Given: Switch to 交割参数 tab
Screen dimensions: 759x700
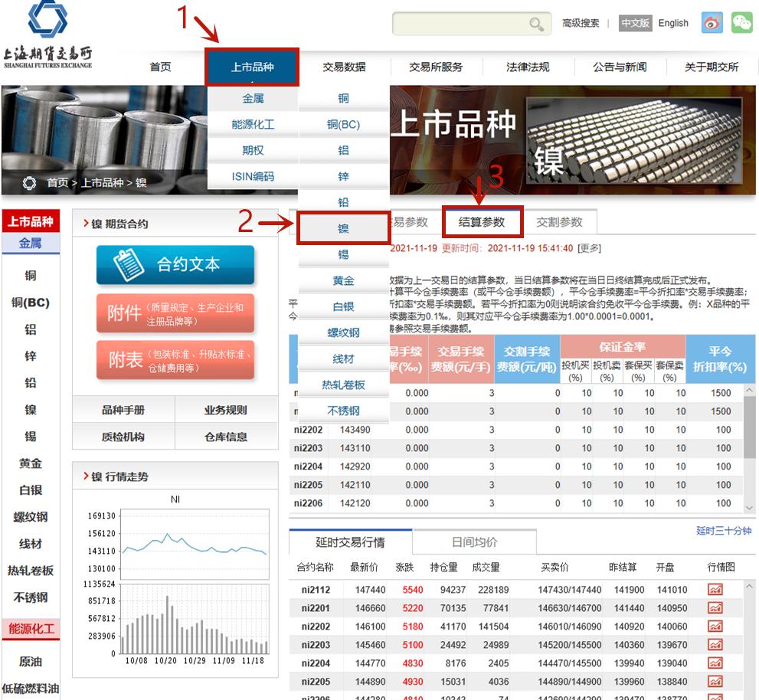Looking at the screenshot, I should (560, 222).
